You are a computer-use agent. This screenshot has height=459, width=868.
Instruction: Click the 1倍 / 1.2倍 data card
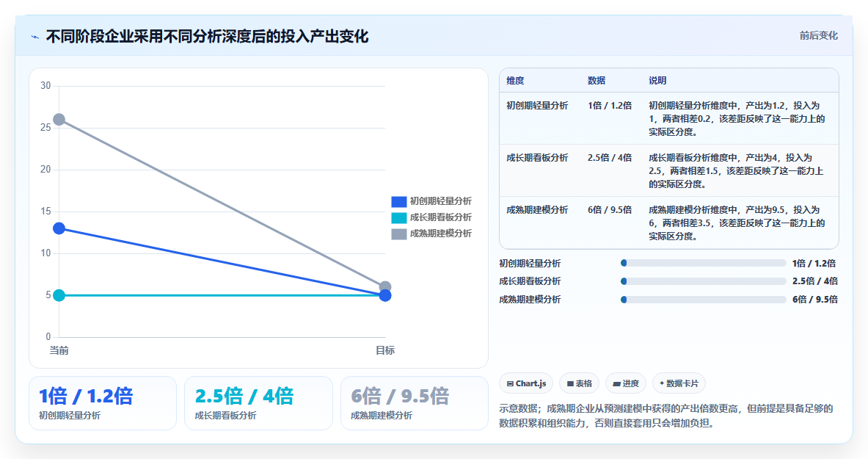[103, 403]
